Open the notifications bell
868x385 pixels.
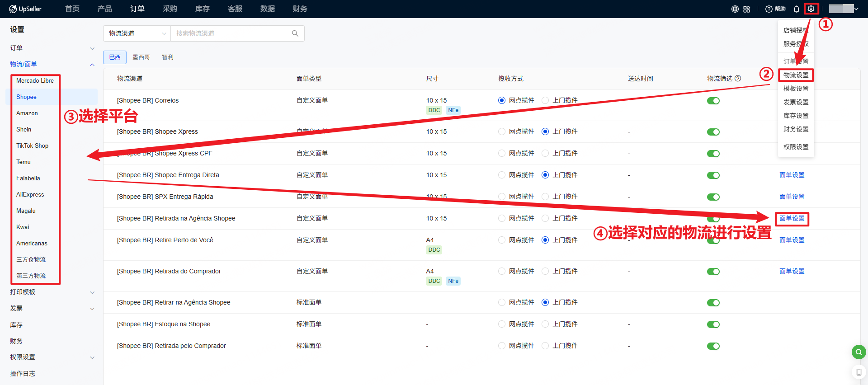click(797, 9)
